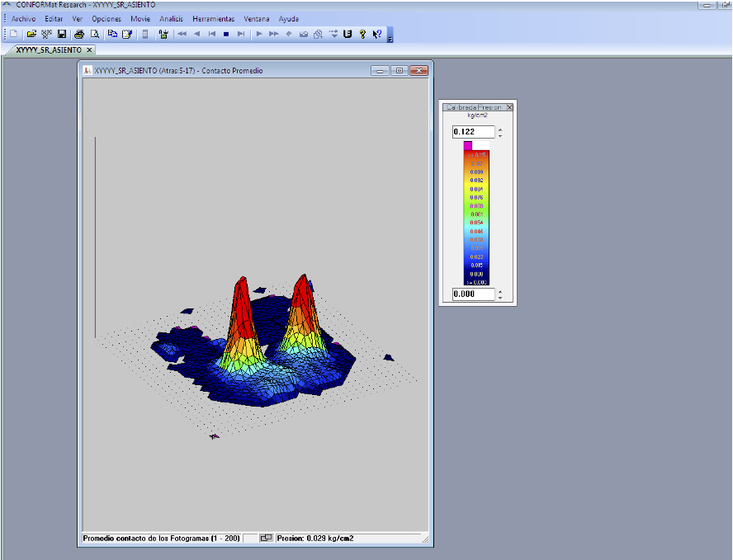
Task: Decrease the lower pressure limit with down arrow
Action: (500, 298)
